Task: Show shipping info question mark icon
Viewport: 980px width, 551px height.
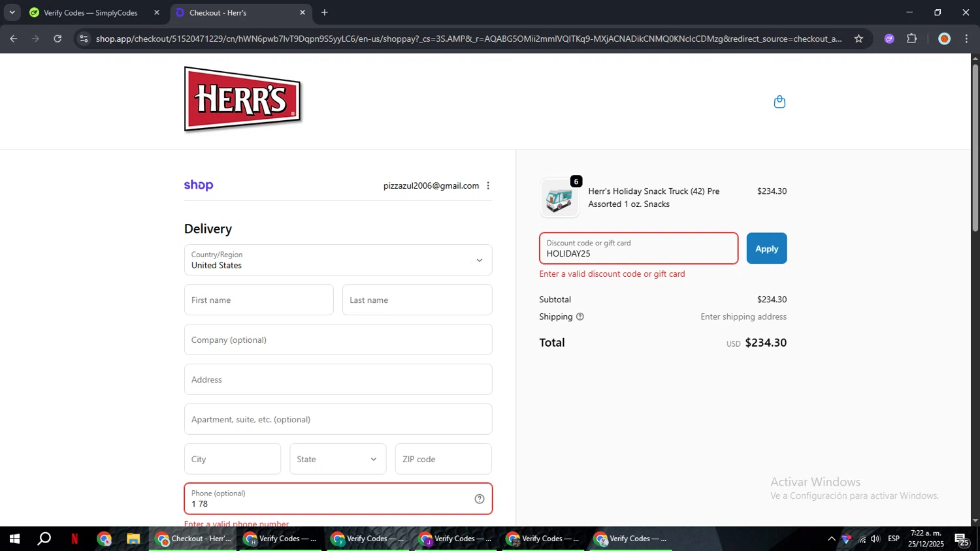Action: coord(580,317)
